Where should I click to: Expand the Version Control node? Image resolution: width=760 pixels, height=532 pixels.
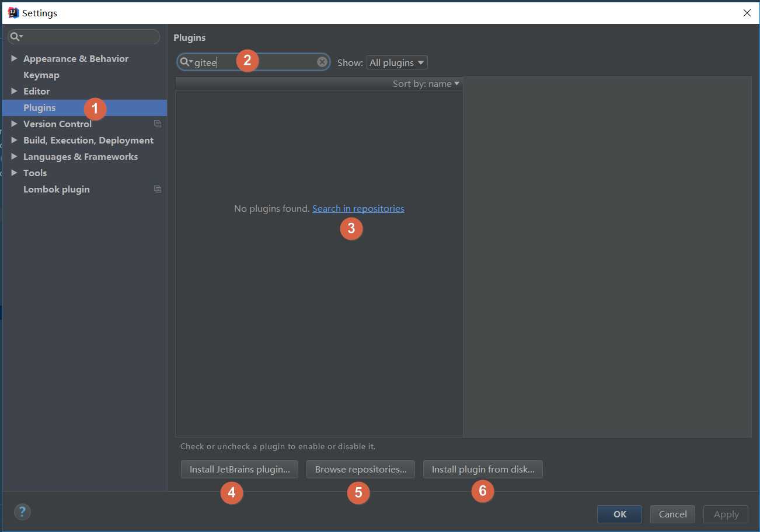(14, 124)
